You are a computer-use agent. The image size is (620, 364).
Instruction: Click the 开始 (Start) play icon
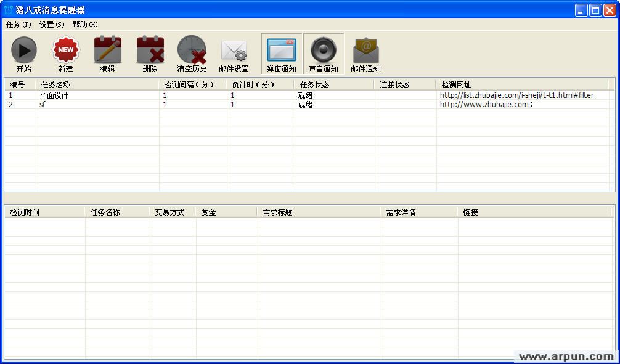tap(24, 51)
